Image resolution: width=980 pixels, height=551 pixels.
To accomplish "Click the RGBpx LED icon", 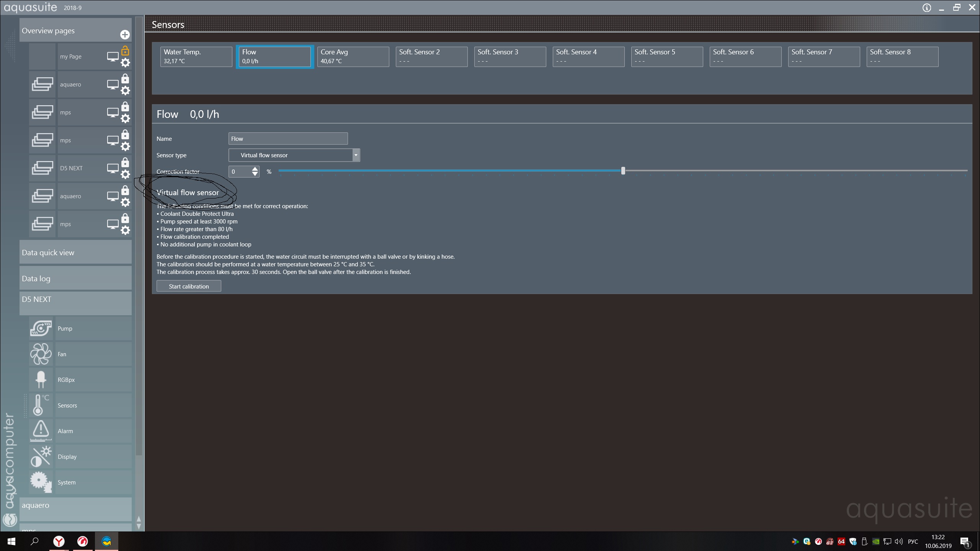I will click(41, 380).
